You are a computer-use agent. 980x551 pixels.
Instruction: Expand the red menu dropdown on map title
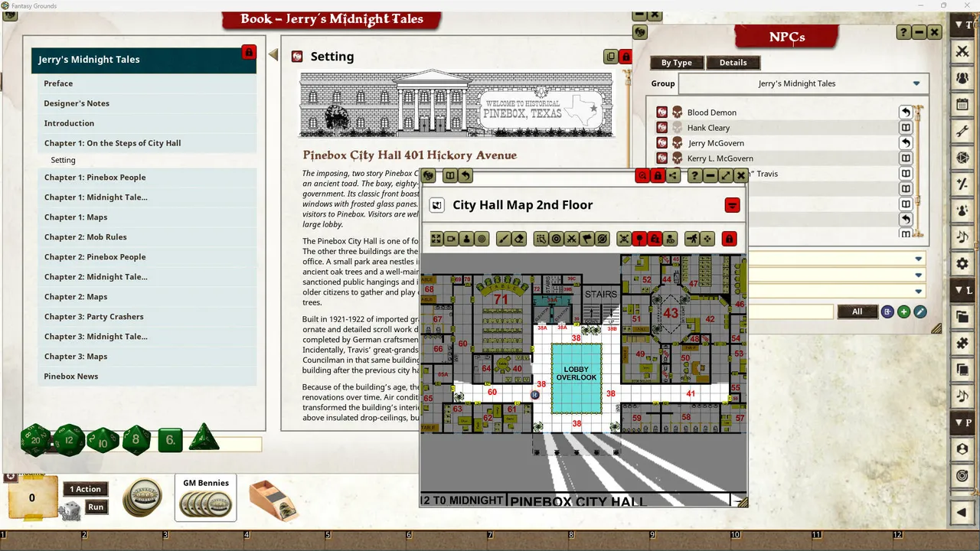[732, 205]
